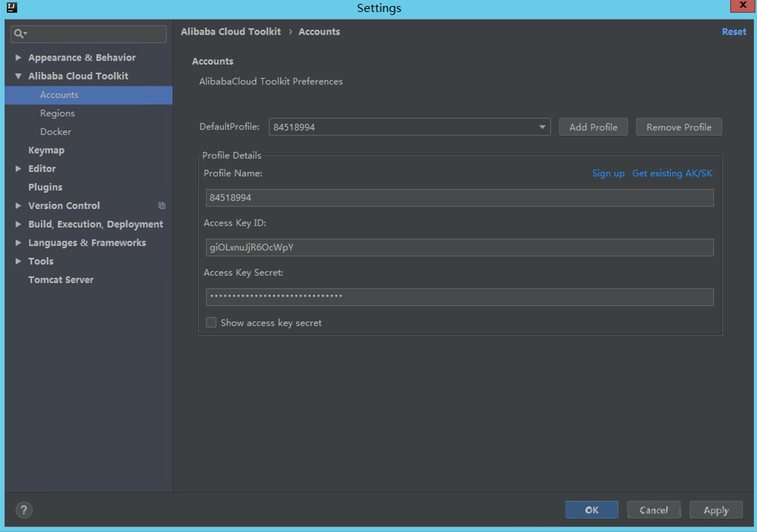Select Accounts in the settings tree

tap(88, 95)
